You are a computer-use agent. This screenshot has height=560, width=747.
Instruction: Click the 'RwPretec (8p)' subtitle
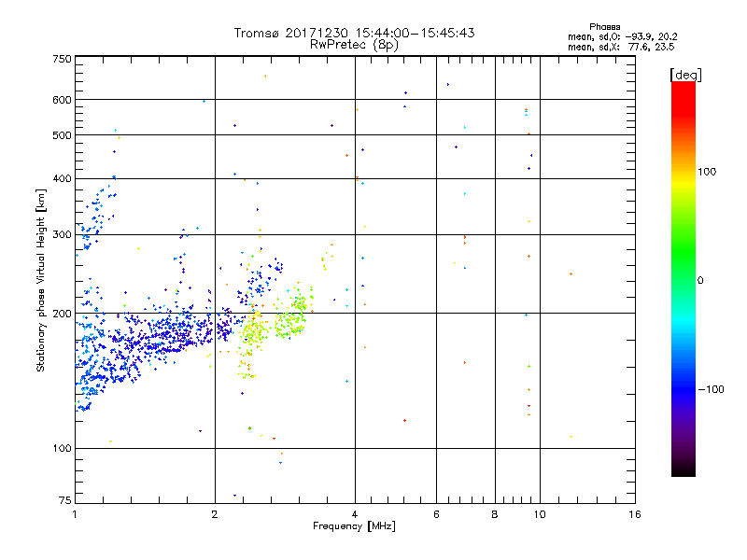(x=354, y=45)
